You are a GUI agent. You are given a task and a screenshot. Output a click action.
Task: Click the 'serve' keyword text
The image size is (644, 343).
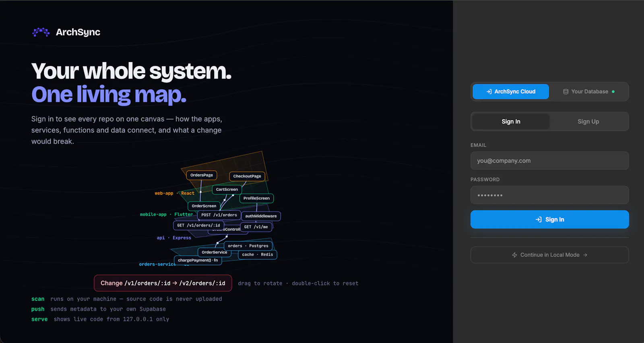point(39,319)
